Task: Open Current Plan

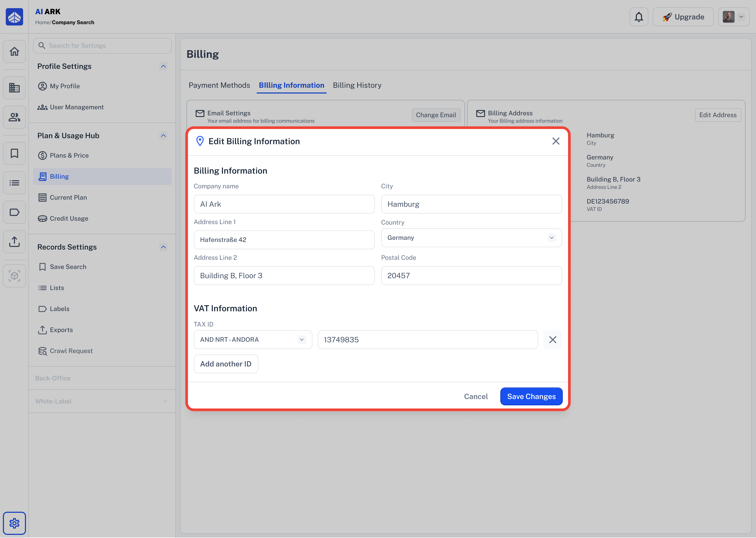Action: coord(102,197)
